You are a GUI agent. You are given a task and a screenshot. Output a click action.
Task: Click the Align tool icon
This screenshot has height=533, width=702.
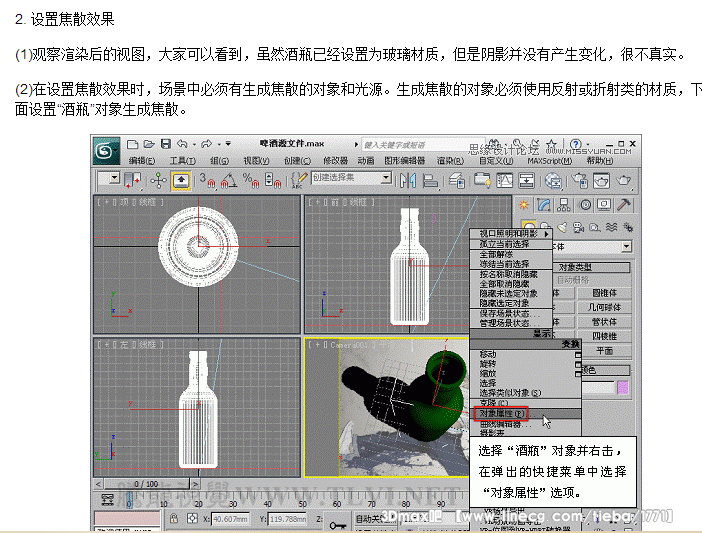(430, 181)
